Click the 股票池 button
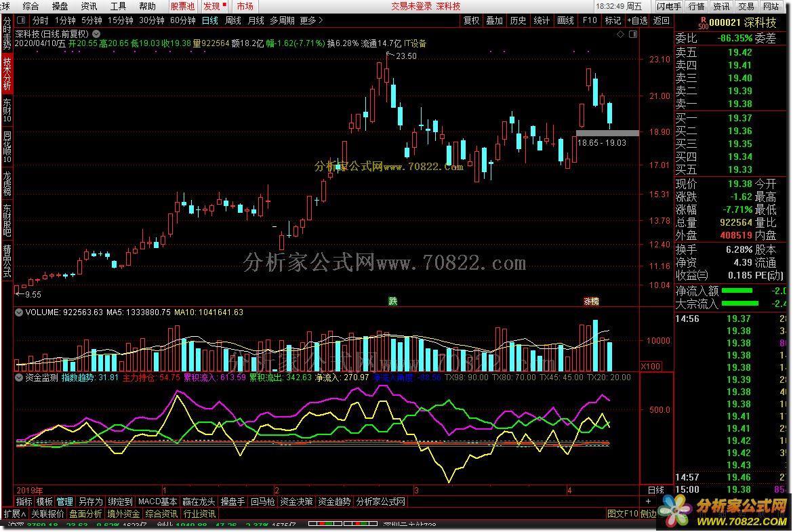 [182, 6]
